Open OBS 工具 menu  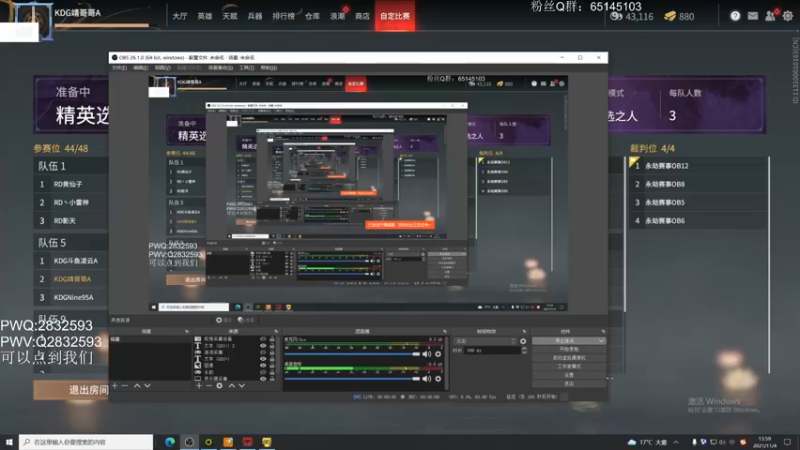[246, 68]
